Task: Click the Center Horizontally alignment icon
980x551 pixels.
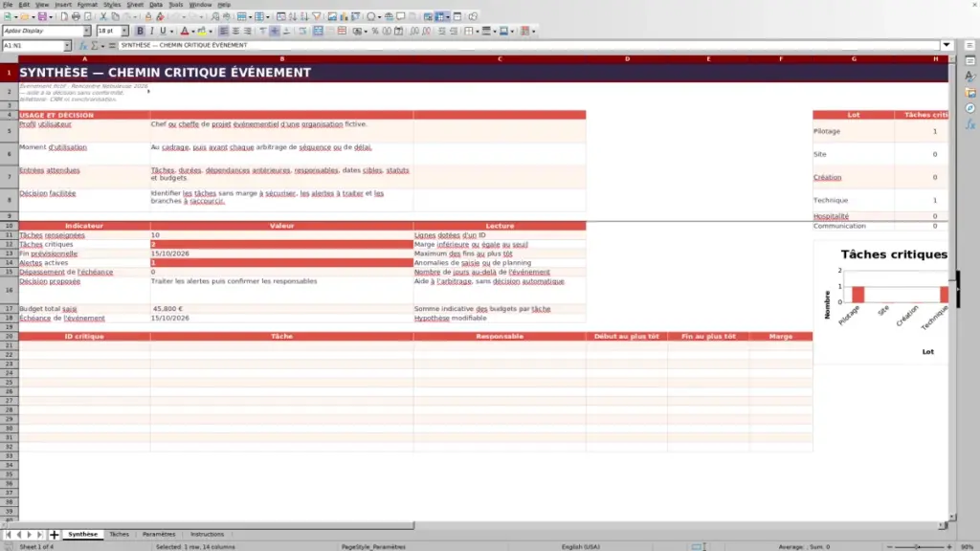Action: (235, 32)
